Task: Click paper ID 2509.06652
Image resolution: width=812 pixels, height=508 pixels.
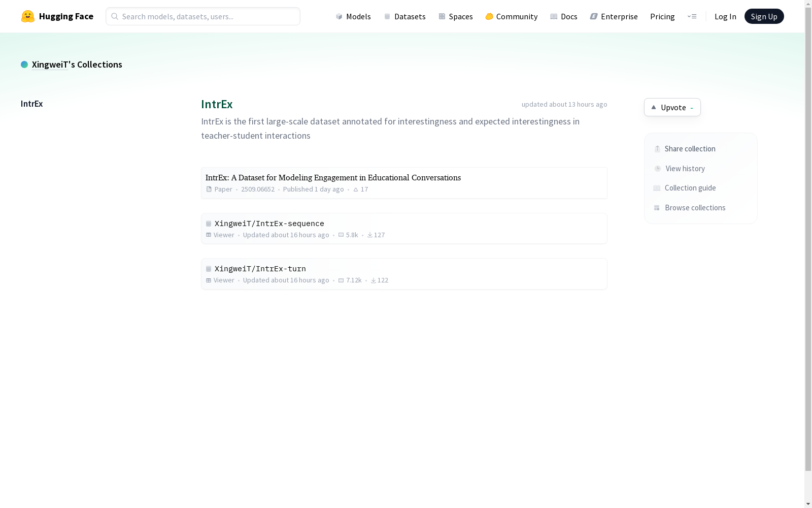Action: (258, 189)
